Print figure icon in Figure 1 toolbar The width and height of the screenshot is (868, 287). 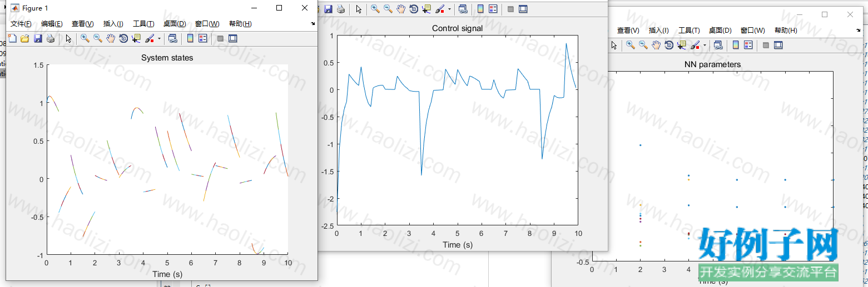pyautogui.click(x=51, y=38)
